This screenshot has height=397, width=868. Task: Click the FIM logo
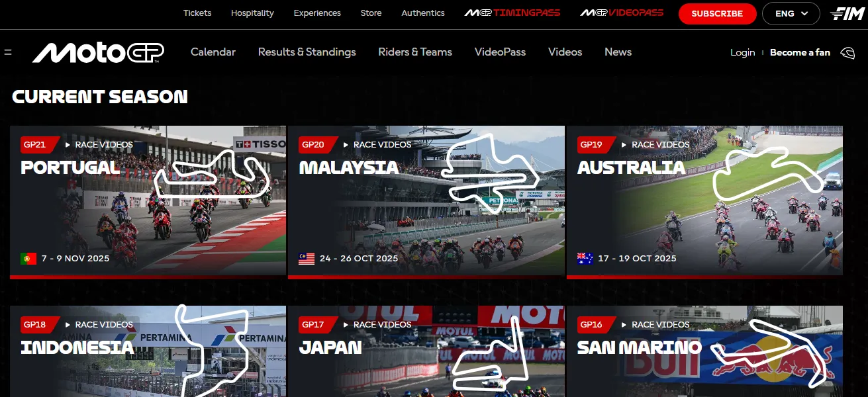pos(848,12)
